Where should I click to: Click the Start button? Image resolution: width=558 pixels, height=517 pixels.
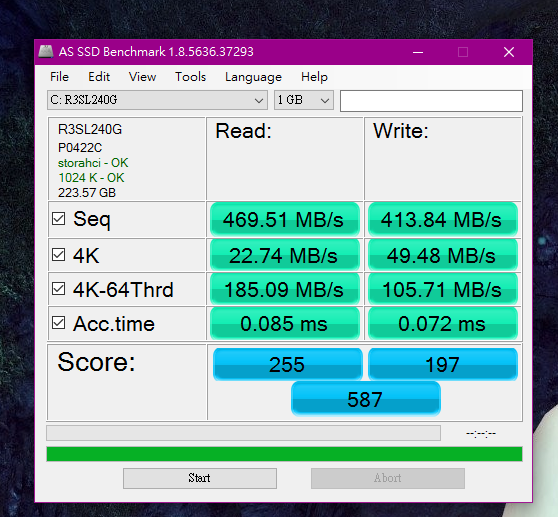[x=200, y=478]
